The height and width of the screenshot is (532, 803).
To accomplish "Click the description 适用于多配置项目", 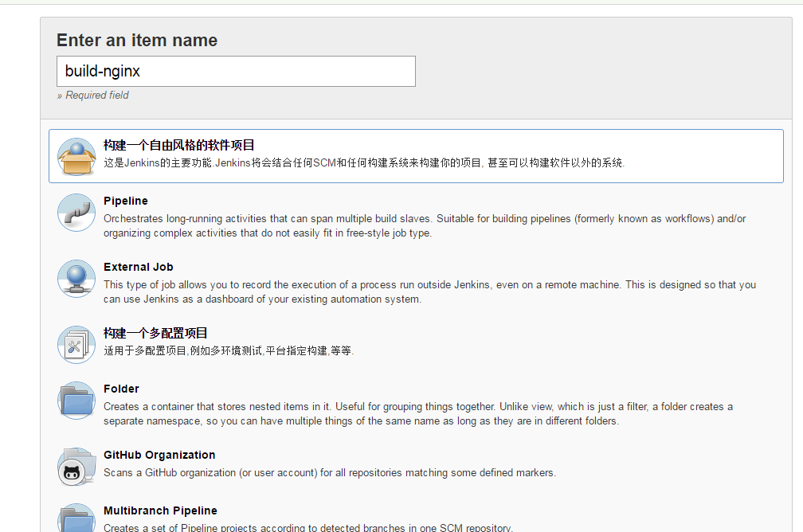I will 229,350.
